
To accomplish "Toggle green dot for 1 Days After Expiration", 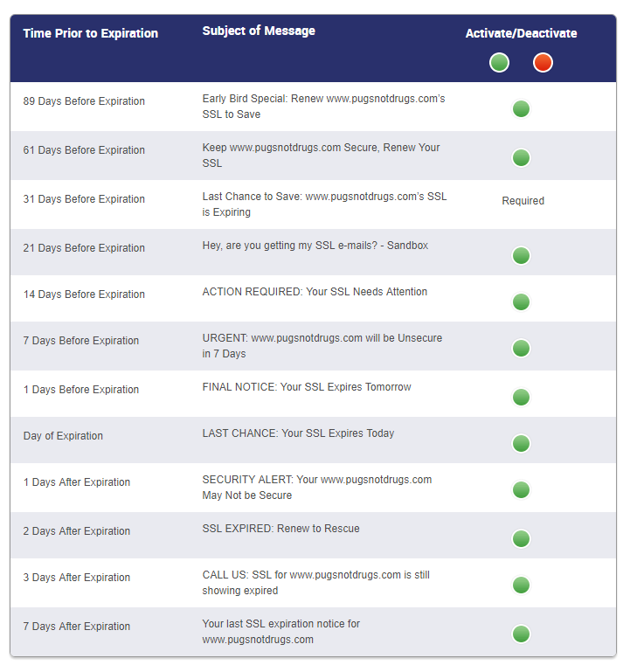I will 521,490.
